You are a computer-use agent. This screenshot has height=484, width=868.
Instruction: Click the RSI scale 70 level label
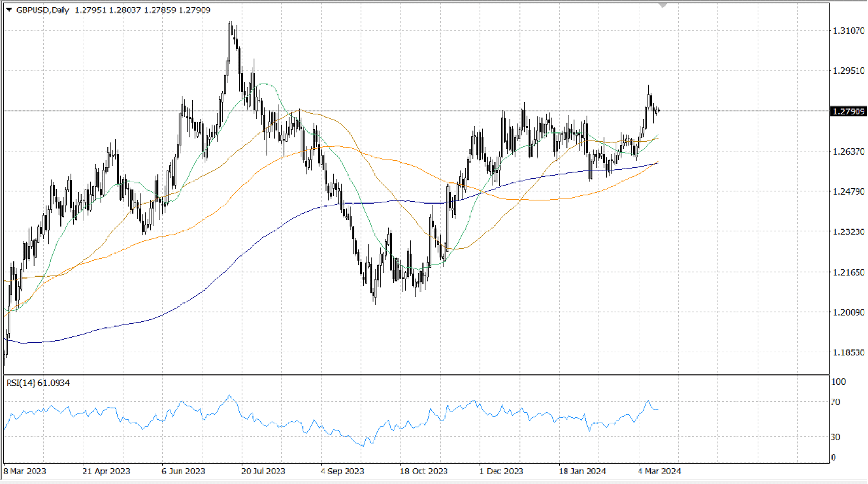coord(836,402)
